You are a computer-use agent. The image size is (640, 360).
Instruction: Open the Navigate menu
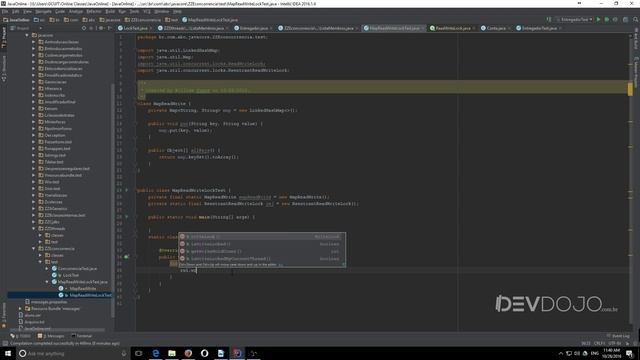click(43, 11)
